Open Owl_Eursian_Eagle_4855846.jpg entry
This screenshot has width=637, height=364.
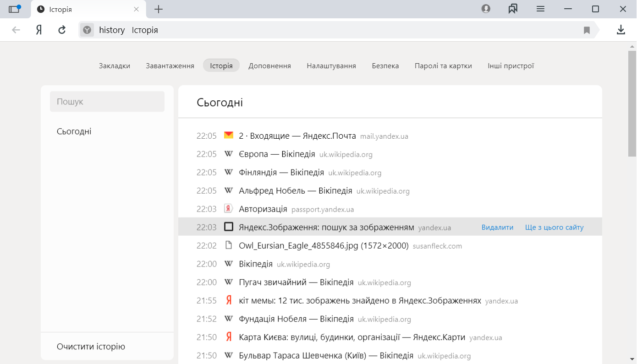[x=324, y=246]
